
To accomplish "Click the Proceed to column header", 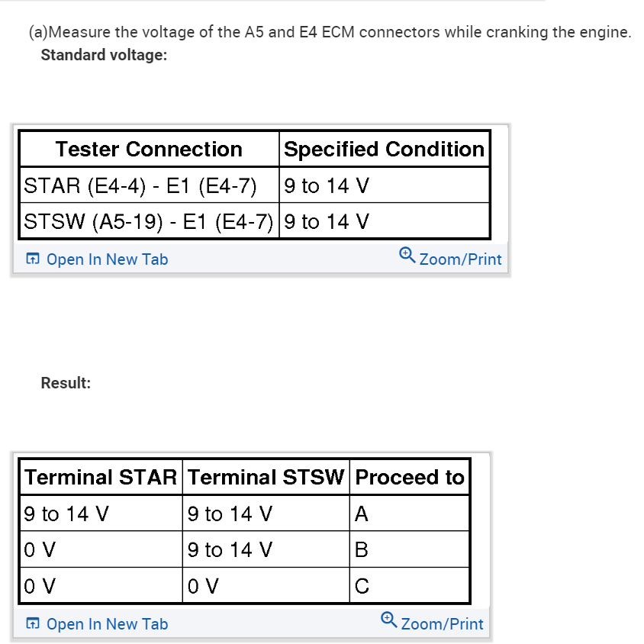I will tap(410, 478).
